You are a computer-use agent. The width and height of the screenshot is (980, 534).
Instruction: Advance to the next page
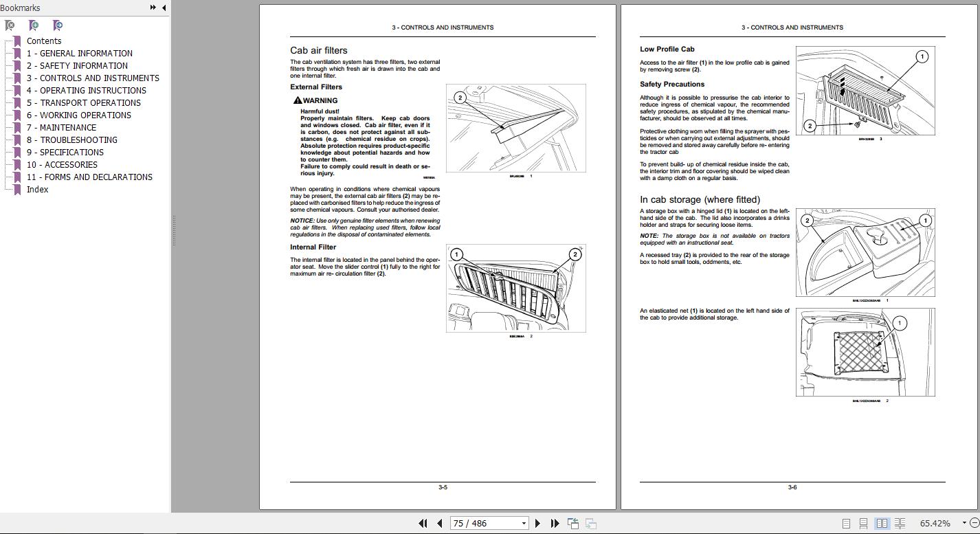tap(537, 523)
